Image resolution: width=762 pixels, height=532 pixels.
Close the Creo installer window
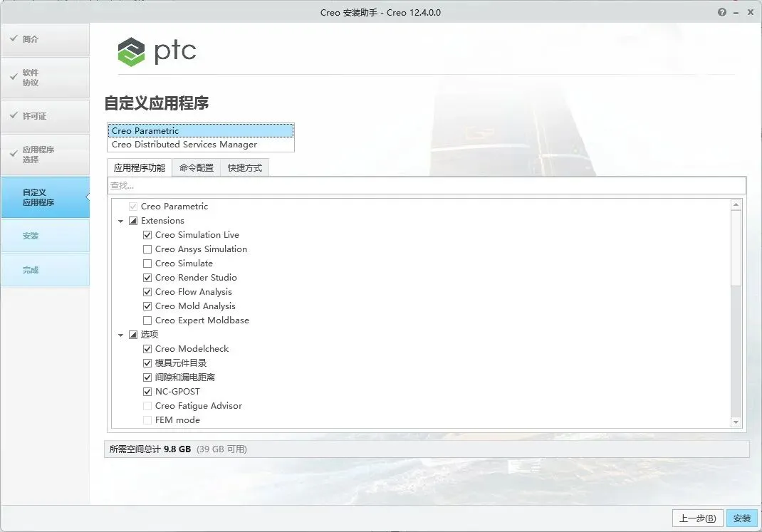tap(751, 12)
